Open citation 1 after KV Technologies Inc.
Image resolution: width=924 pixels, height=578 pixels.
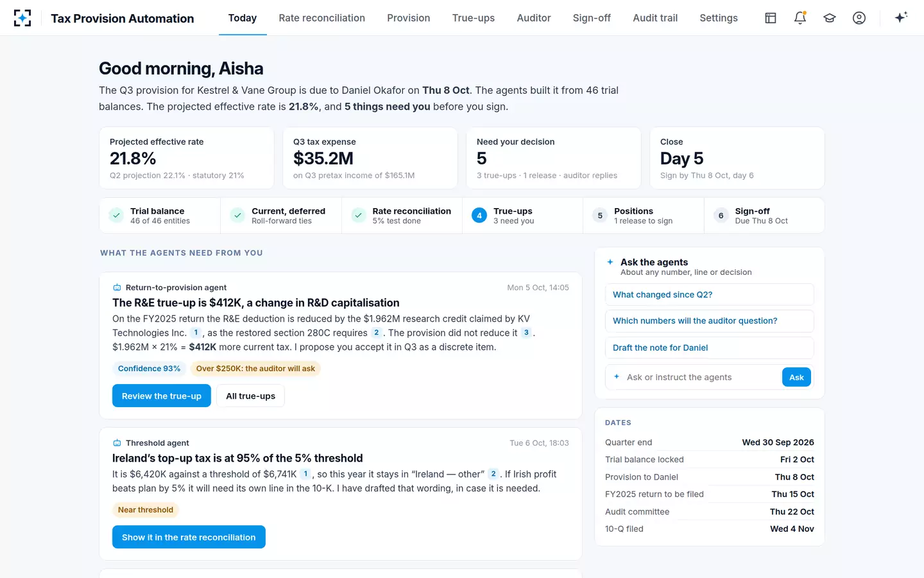(x=196, y=333)
